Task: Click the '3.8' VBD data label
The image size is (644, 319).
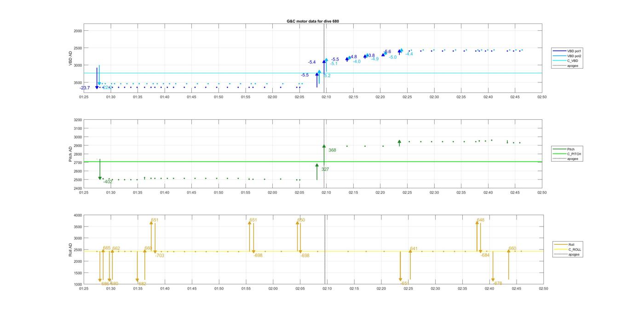Action: click(x=372, y=55)
